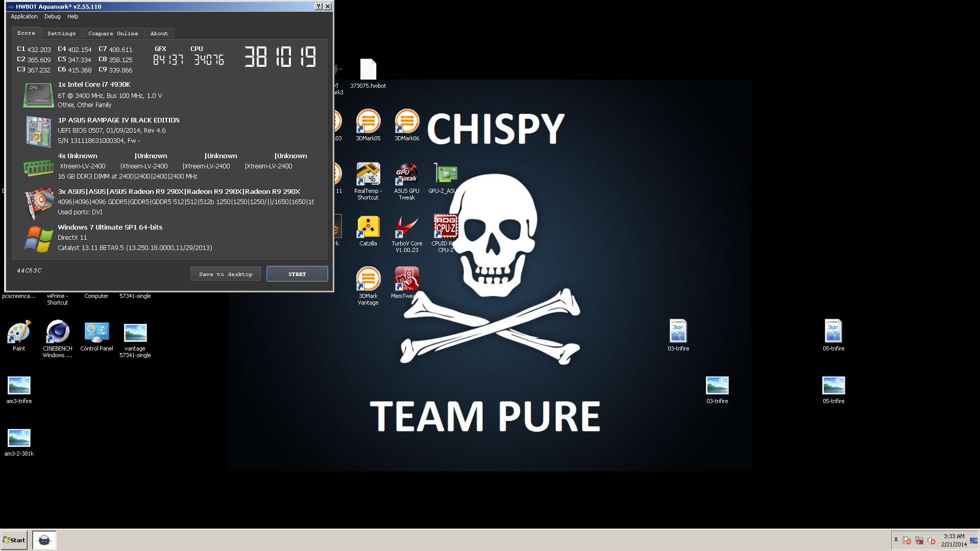Switch to the Settings tab

click(61, 33)
